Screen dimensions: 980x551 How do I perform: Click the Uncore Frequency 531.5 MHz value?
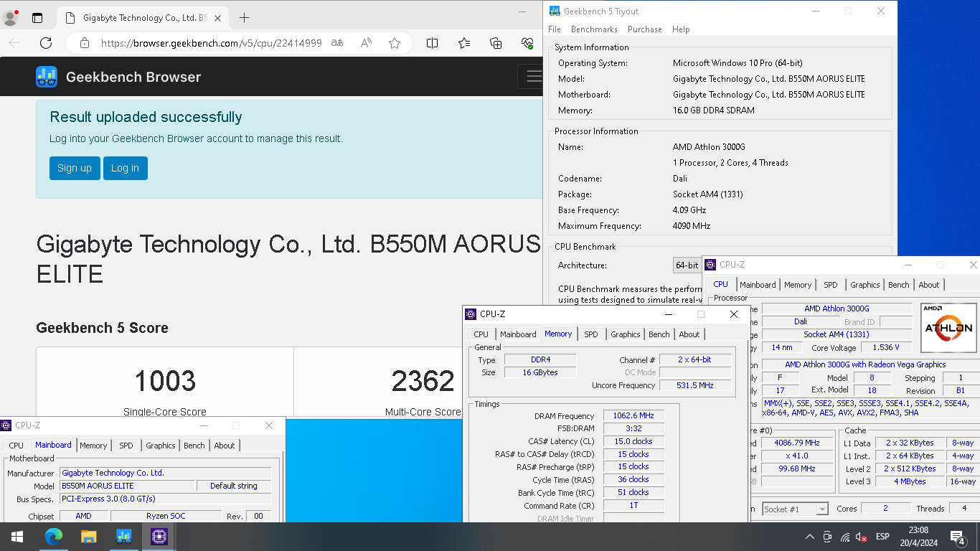(x=694, y=385)
